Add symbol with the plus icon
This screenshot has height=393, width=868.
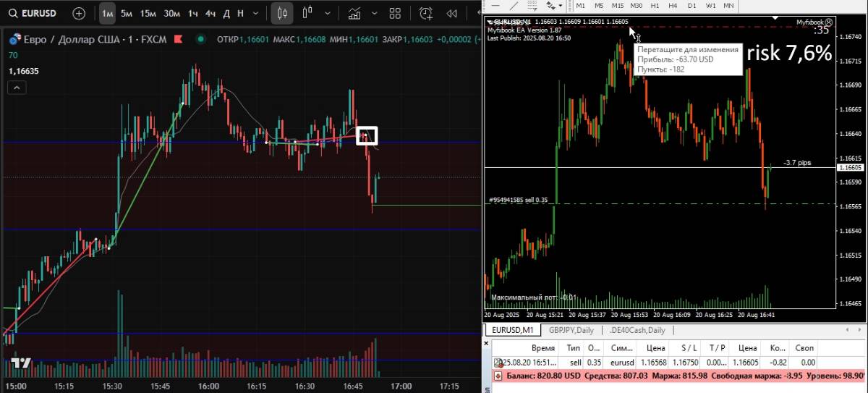coord(79,13)
